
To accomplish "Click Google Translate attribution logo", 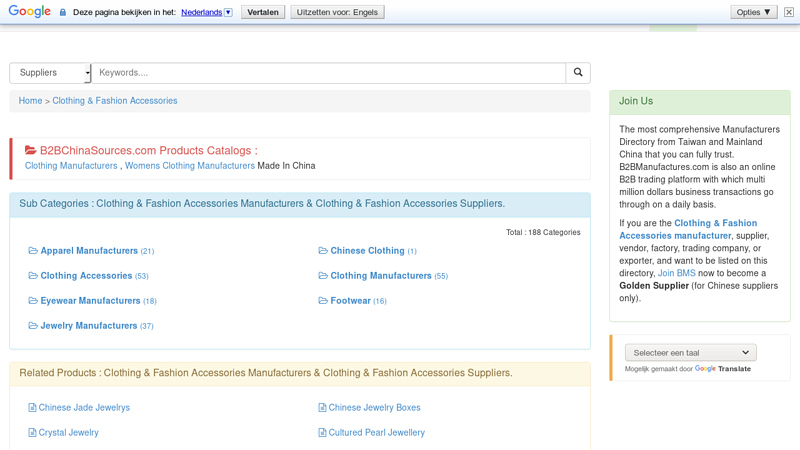I will pyautogui.click(x=723, y=368).
